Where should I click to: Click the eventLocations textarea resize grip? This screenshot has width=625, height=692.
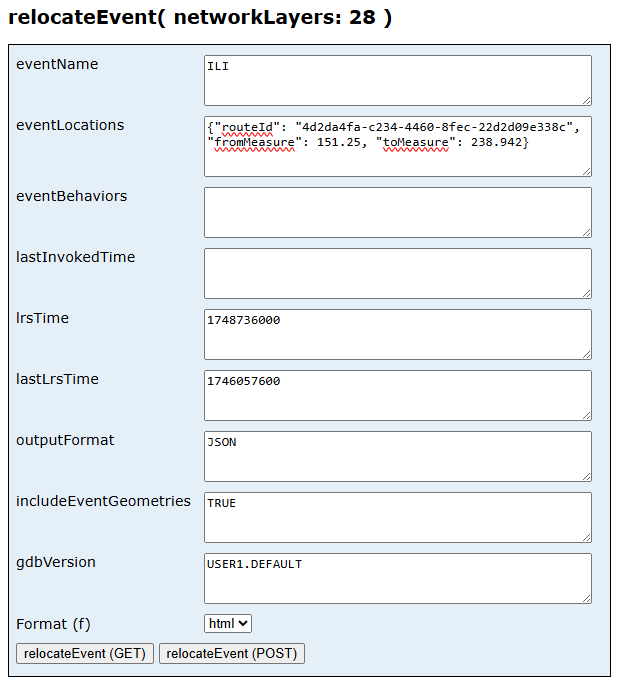(x=586, y=171)
